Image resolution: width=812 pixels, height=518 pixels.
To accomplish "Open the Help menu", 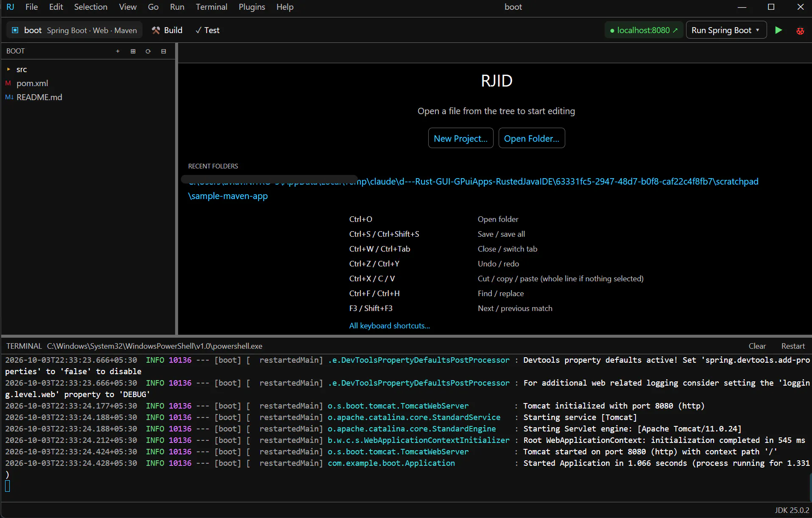I will [285, 7].
